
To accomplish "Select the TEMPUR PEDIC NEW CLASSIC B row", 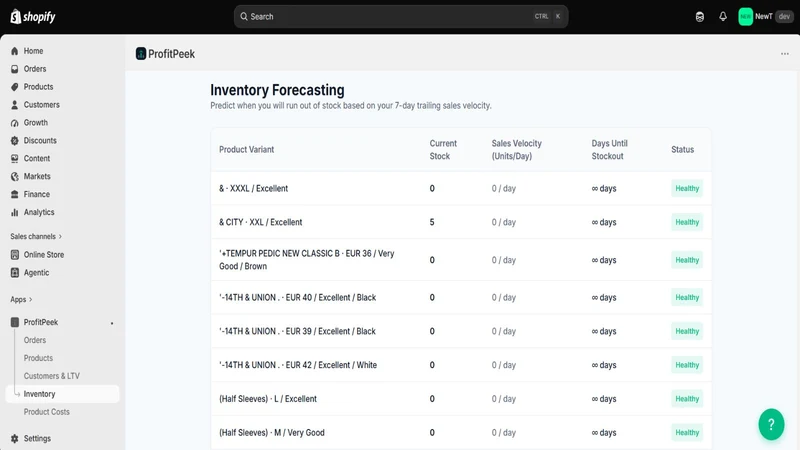I will click(x=461, y=260).
